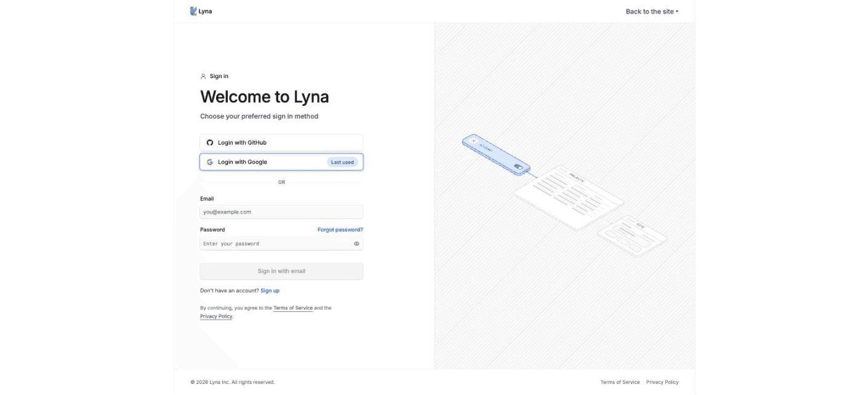Toggle password visibility eye icon

356,244
